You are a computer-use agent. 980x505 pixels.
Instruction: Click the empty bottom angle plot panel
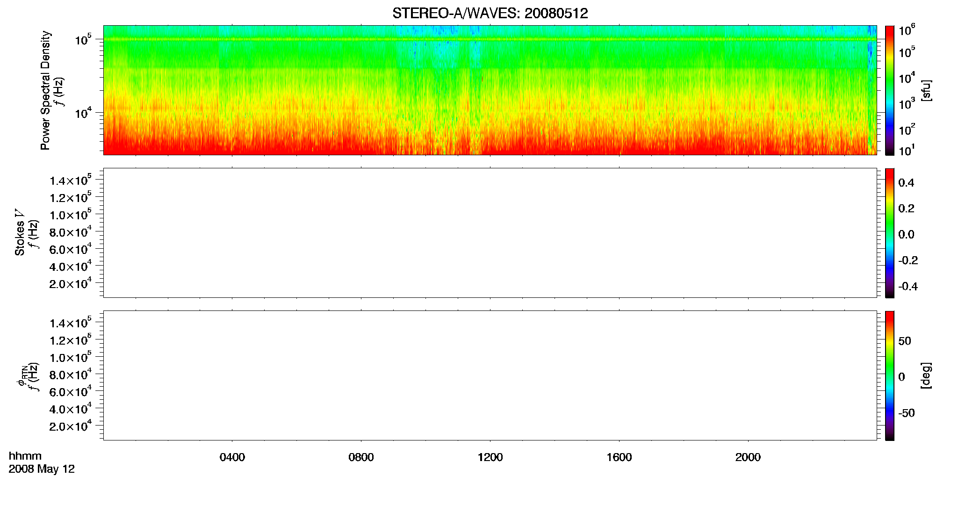coord(490,375)
